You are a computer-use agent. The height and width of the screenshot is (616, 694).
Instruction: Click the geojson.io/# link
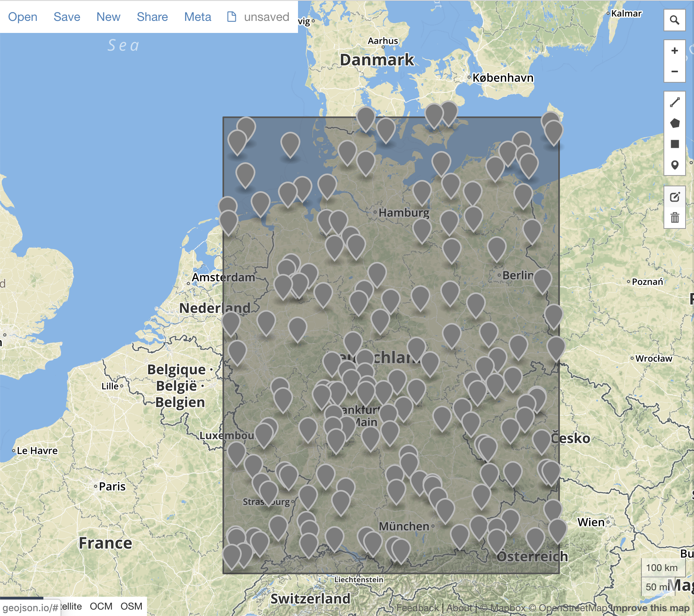tap(31, 608)
